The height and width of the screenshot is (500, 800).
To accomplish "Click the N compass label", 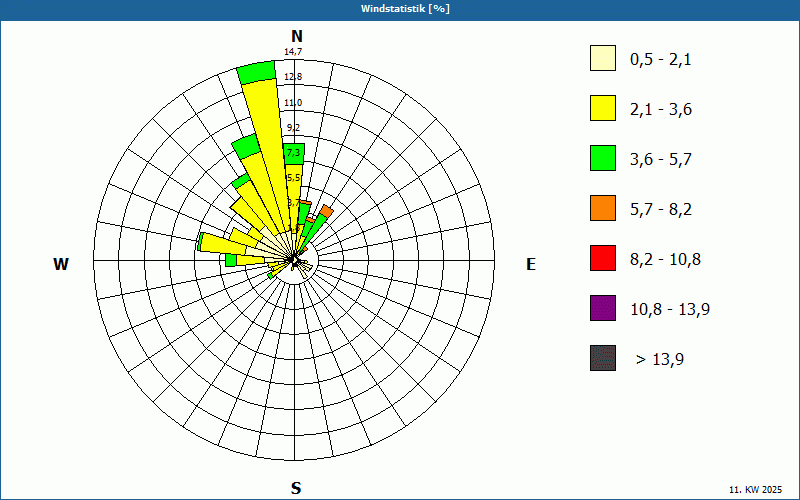I will coord(296,36).
